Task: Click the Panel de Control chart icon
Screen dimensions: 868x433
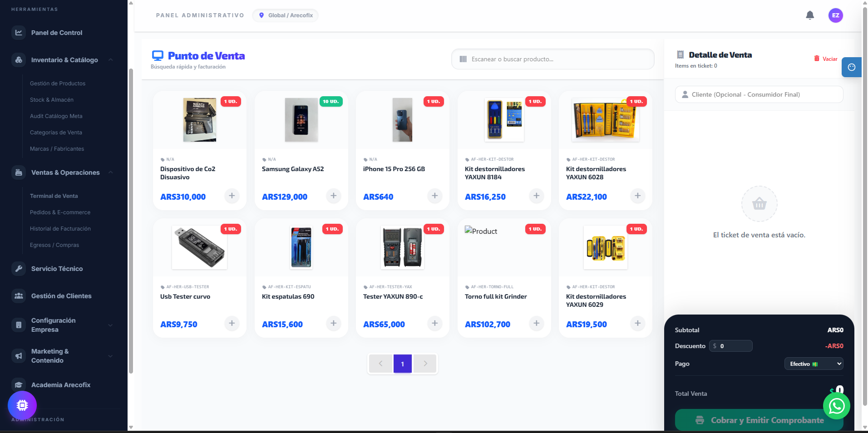Action: tap(19, 33)
